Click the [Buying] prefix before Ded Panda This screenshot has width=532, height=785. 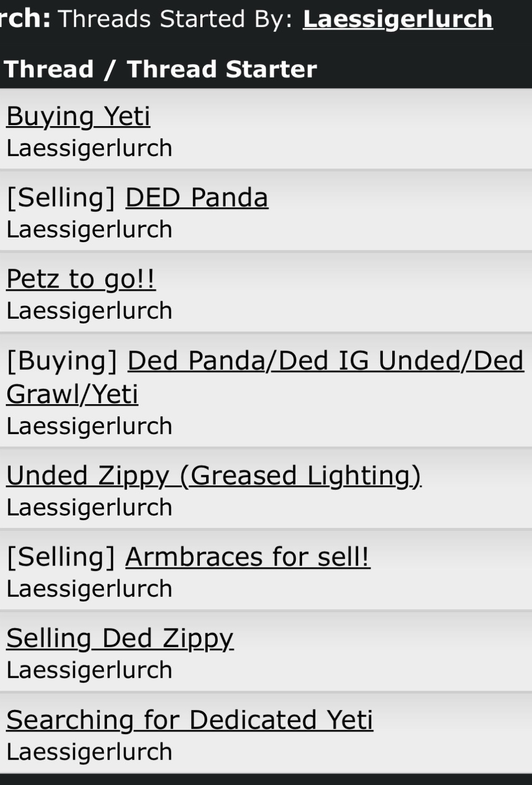62,361
